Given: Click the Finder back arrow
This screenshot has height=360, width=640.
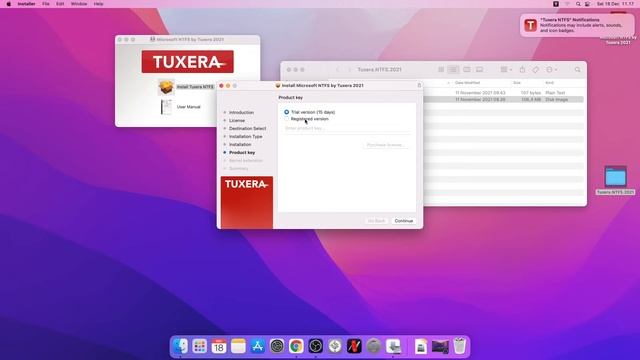Looking at the screenshot, I should click(338, 70).
